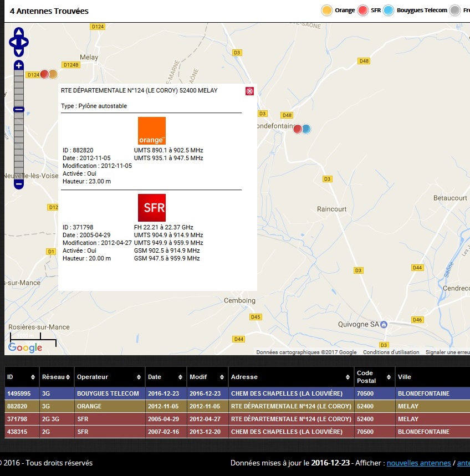
Task: Zoom in with the plus button
Action: click(x=19, y=65)
